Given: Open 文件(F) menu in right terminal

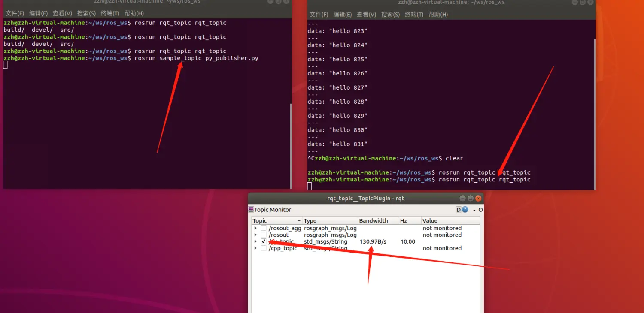Looking at the screenshot, I should (x=319, y=14).
